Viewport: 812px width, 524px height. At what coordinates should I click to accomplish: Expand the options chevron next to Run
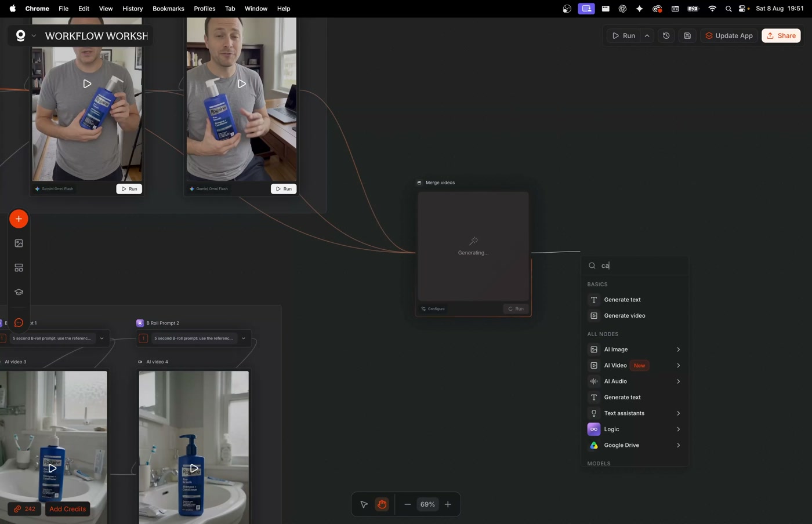pyautogui.click(x=647, y=36)
